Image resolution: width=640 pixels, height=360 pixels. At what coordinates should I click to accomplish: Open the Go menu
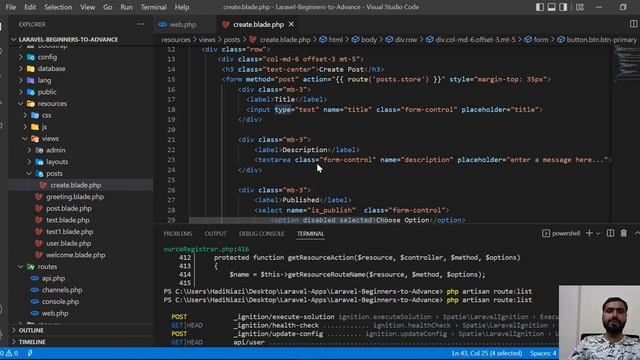tap(107, 7)
